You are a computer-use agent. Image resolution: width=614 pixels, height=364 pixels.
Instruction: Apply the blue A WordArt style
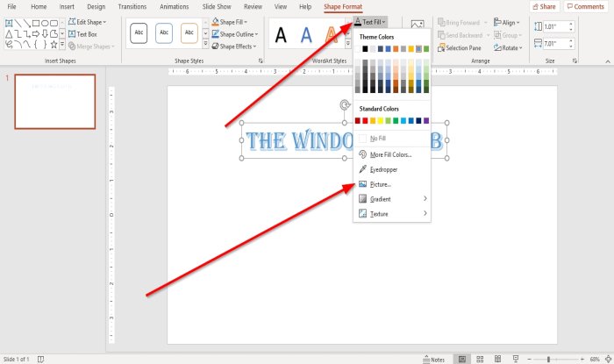pyautogui.click(x=306, y=35)
